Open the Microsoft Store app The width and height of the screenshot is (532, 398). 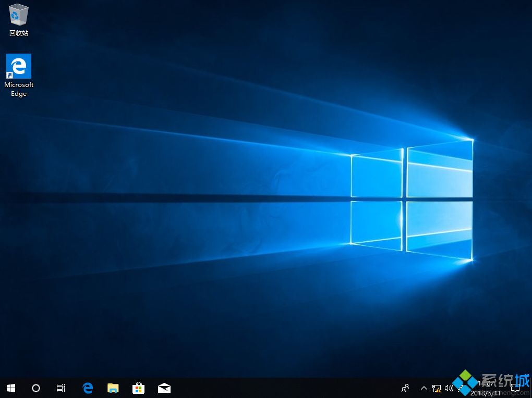pyautogui.click(x=138, y=388)
